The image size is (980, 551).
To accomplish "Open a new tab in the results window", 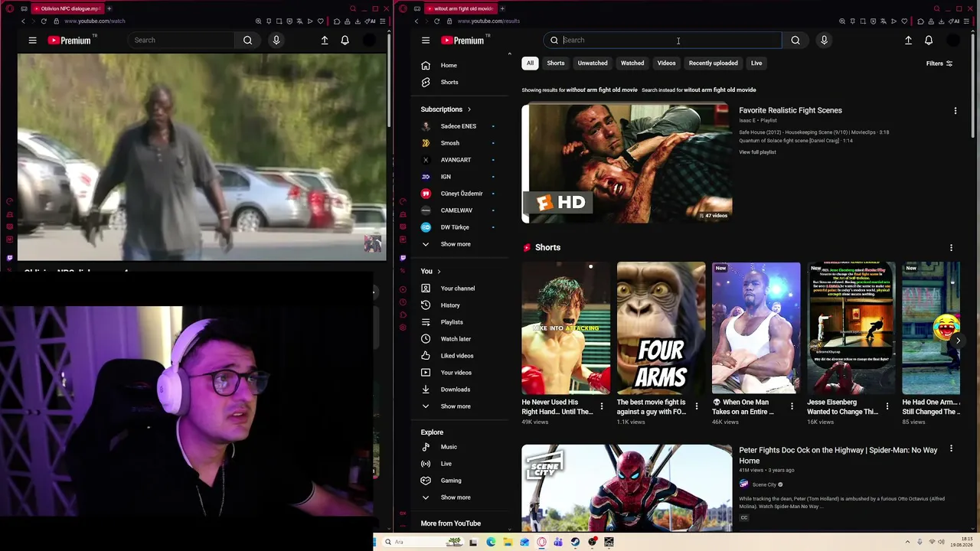I will point(502,8).
